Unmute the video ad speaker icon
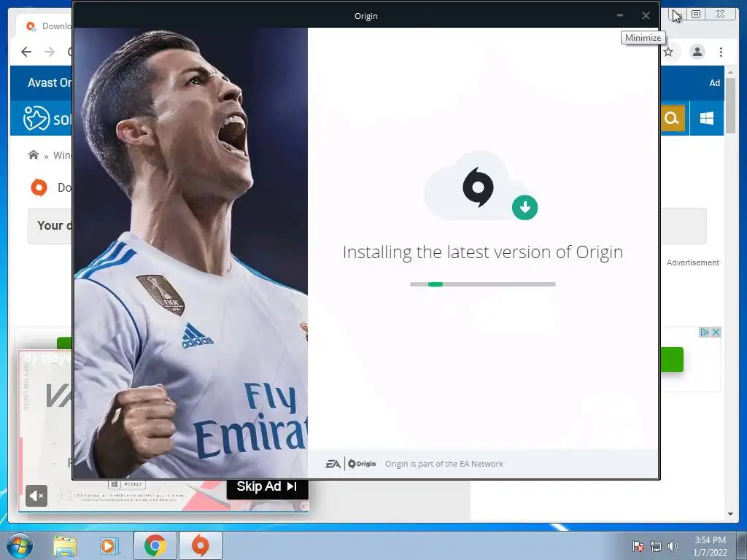This screenshot has height=560, width=747. coord(36,496)
